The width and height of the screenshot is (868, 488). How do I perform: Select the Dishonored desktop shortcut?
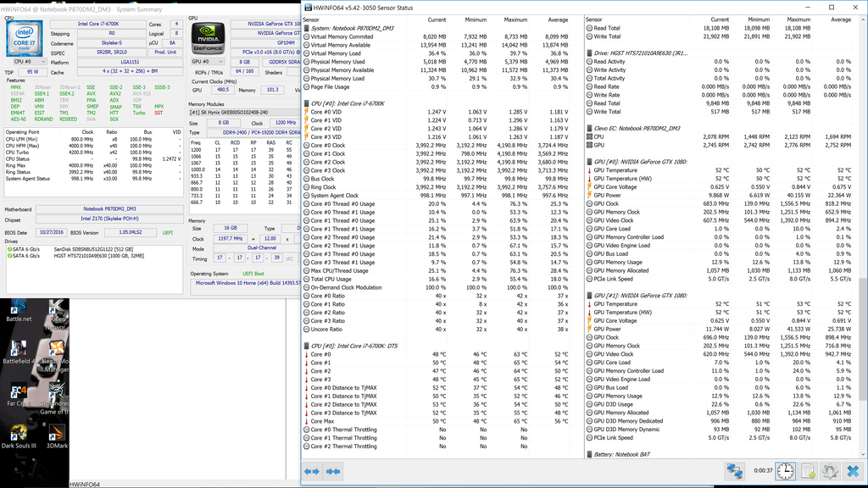[x=57, y=398]
